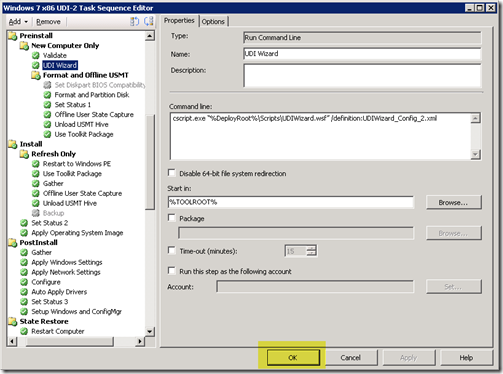Viewport: 503px width, 374px height.
Task: Select the PostInstall folder icon
Action: click(13, 243)
